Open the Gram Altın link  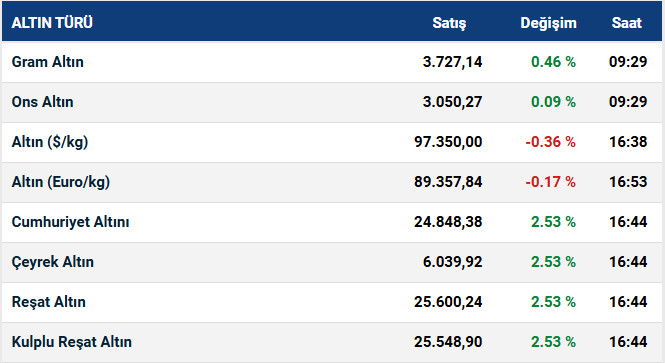click(x=48, y=62)
